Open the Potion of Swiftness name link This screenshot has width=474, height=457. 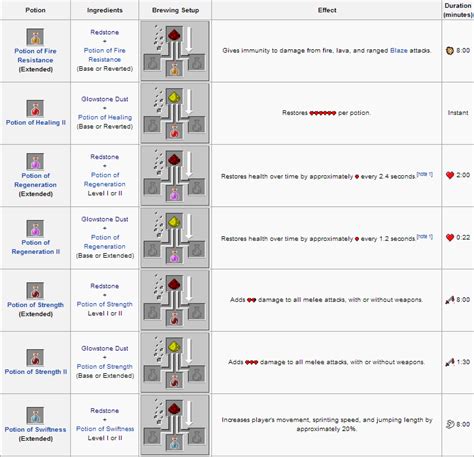[x=35, y=430]
